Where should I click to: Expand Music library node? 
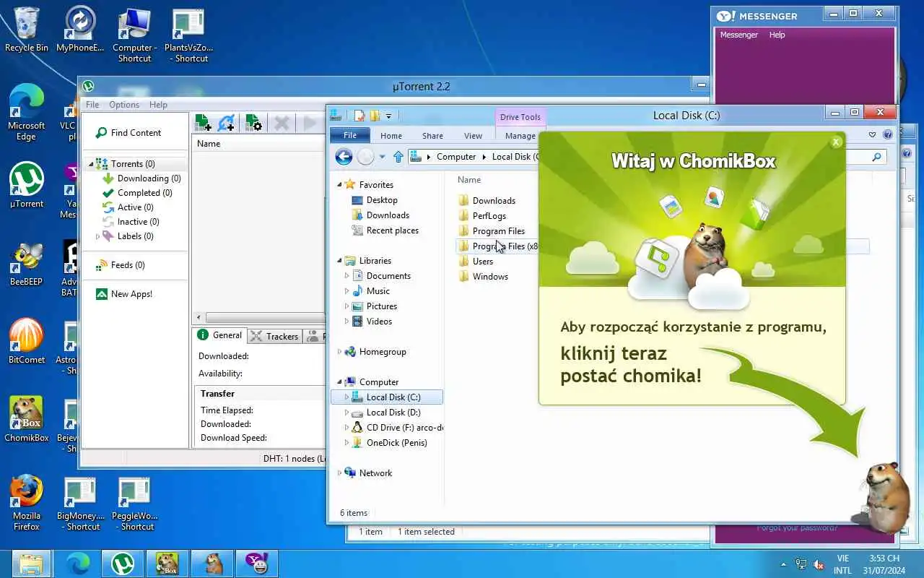(346, 291)
